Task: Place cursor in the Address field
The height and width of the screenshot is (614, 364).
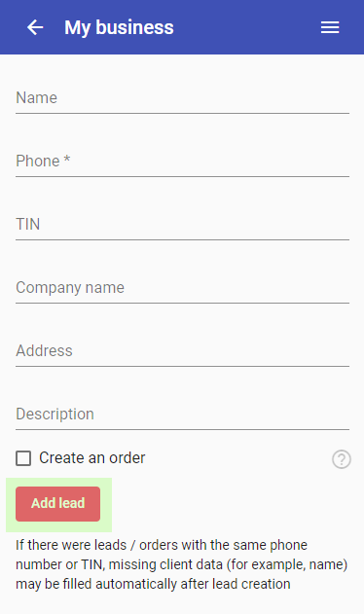Action: tap(182, 351)
